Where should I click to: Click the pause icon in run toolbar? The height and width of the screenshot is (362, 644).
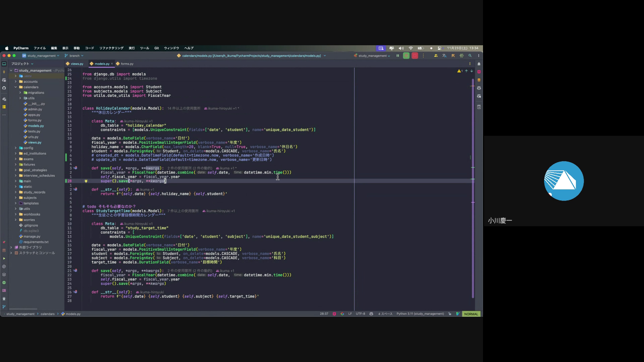(x=398, y=56)
